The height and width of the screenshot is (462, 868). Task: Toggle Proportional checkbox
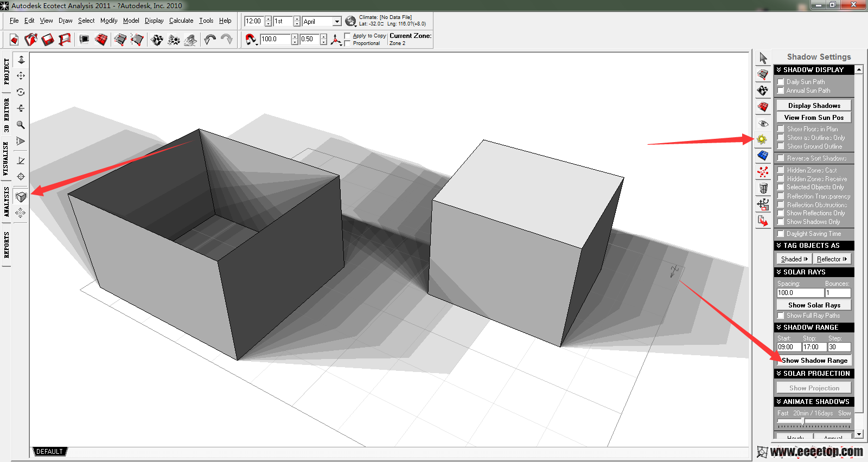(348, 43)
